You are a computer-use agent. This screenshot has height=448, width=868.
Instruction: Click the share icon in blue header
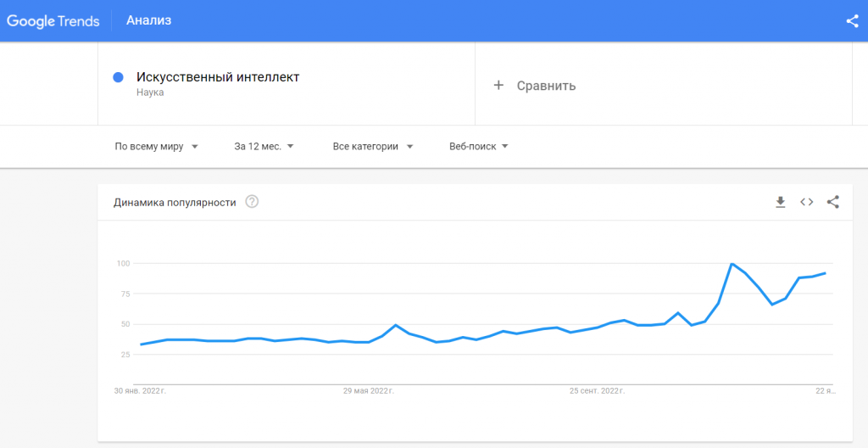click(852, 21)
